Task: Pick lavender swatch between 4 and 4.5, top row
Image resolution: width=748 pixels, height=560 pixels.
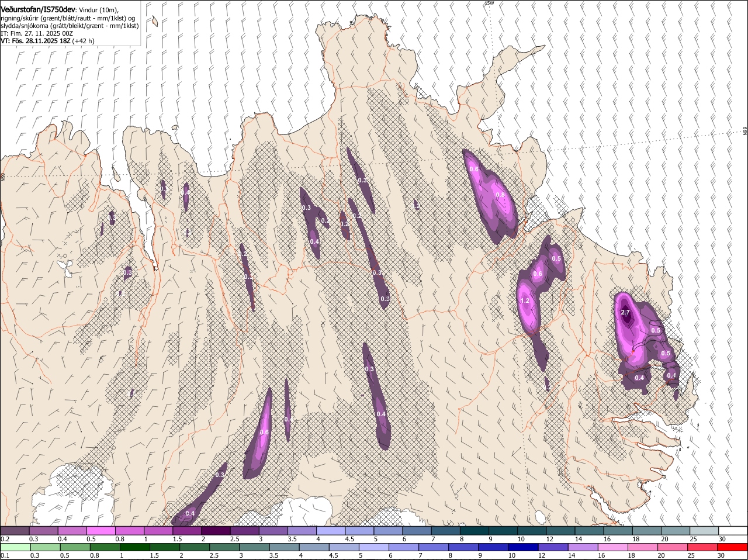Action: [x=331, y=531]
